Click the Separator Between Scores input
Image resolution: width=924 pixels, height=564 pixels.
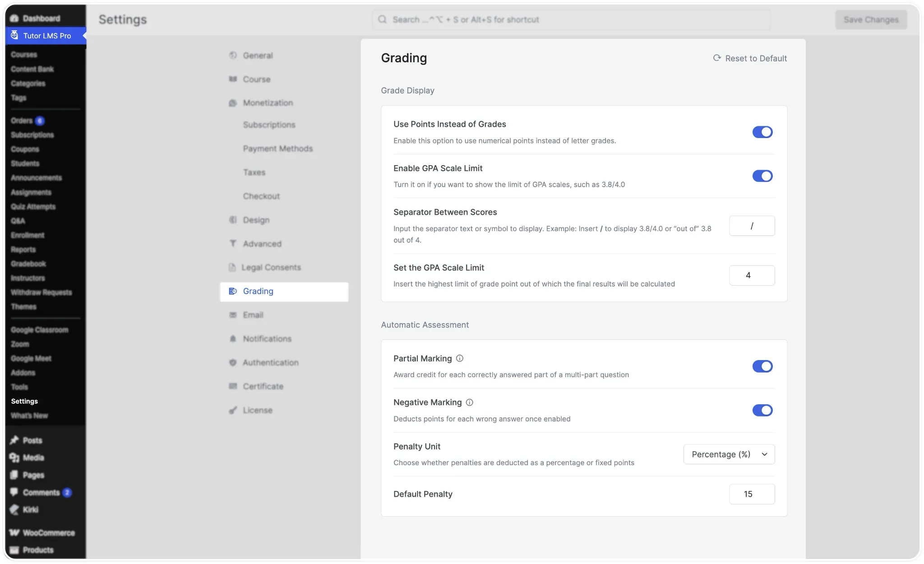[x=752, y=226]
